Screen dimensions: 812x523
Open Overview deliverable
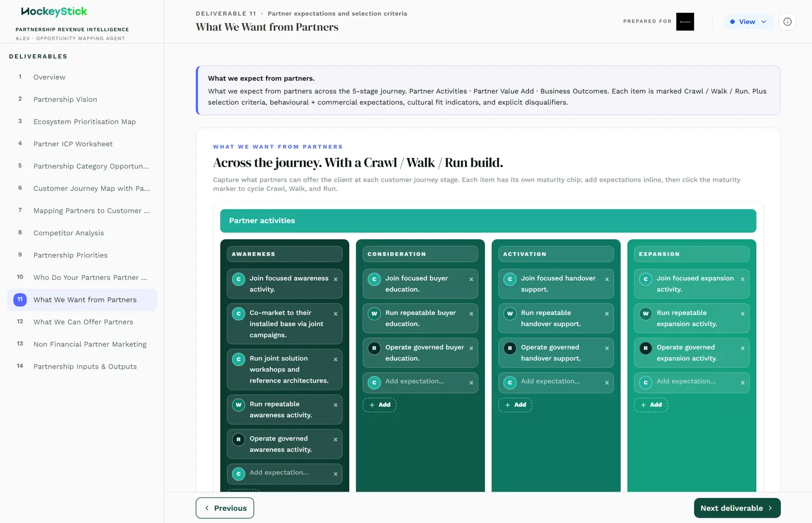point(82,77)
